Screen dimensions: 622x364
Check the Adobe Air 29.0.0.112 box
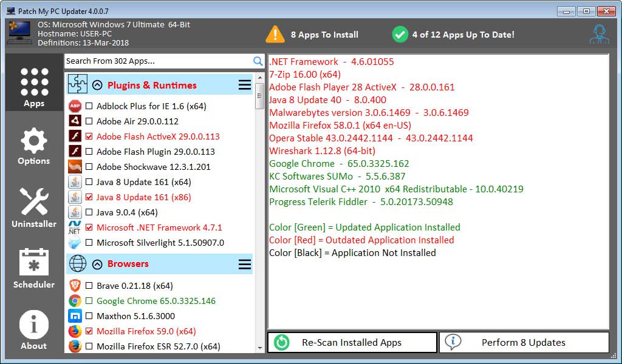click(x=89, y=121)
